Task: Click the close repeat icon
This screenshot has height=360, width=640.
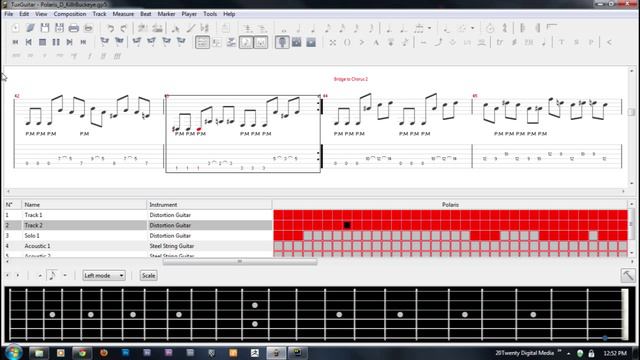Action: [538, 28]
